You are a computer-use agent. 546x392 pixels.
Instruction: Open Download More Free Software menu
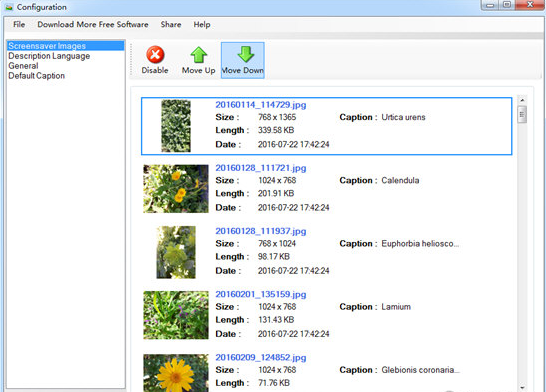[93, 24]
